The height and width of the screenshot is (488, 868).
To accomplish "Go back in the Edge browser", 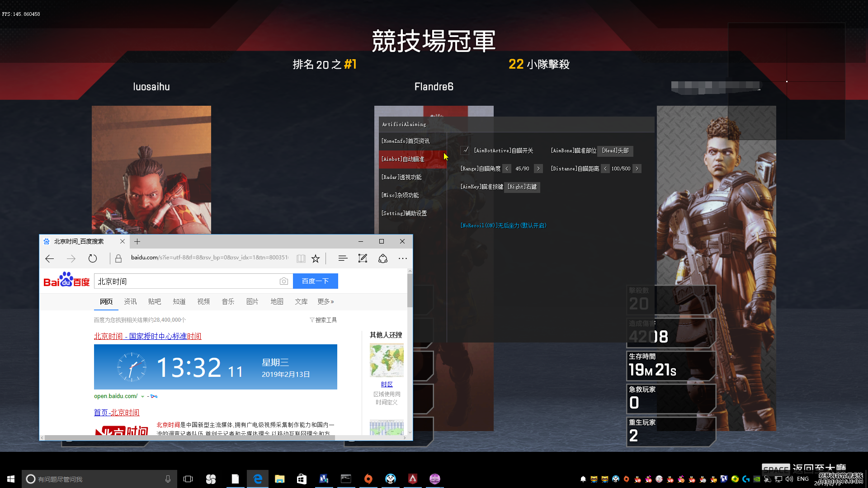I will [50, 258].
